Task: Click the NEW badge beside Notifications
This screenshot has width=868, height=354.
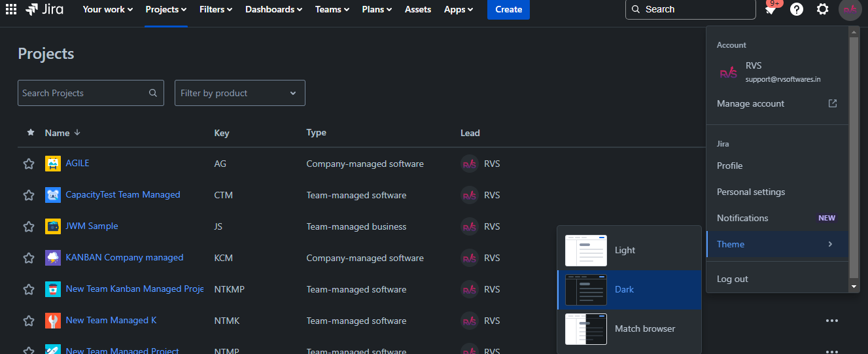Action: 827,218
